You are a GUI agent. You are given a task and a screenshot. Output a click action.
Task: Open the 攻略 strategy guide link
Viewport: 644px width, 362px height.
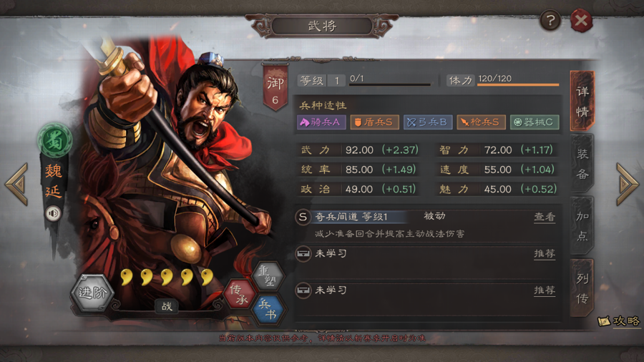(619, 321)
